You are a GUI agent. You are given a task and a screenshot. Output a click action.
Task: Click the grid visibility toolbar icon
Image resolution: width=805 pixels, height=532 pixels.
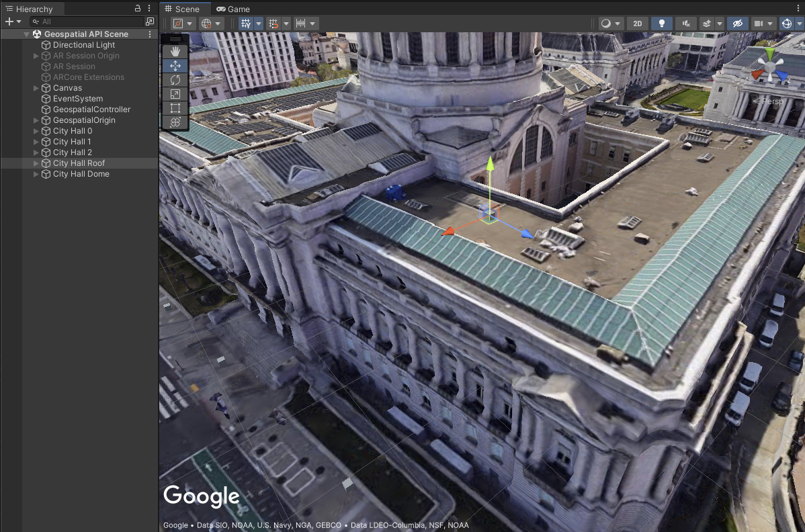[244, 23]
